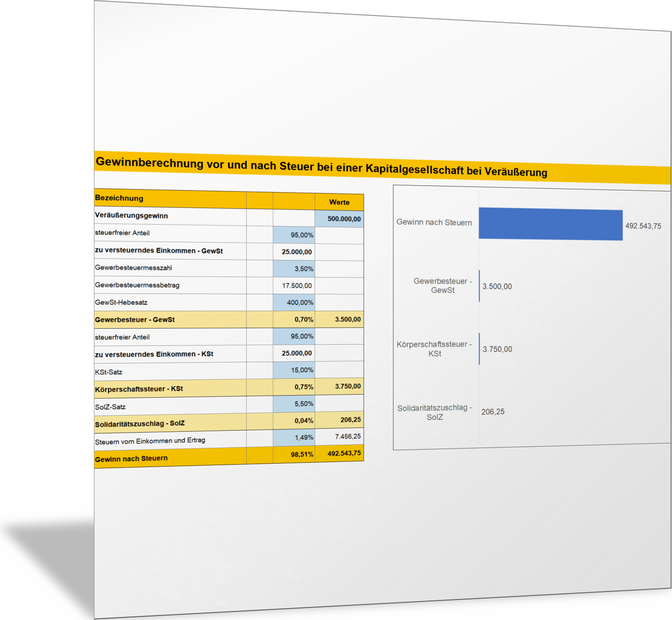
Task: Click the 5,50% SolZ-Satz cell
Action: [294, 404]
